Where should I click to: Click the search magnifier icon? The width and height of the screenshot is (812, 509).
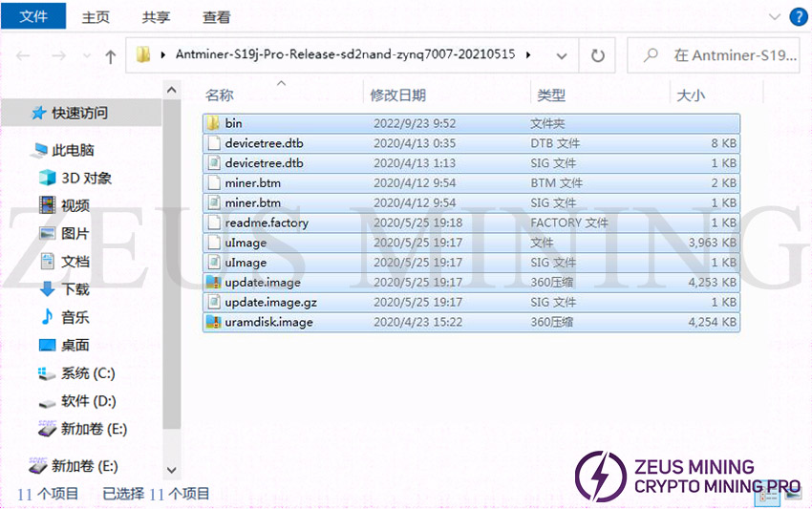click(651, 54)
